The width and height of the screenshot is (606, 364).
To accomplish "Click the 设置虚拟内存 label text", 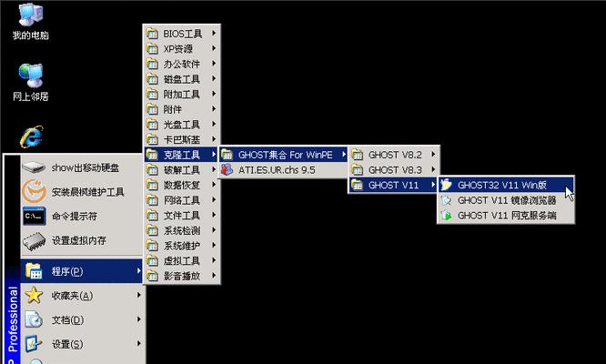I will click(79, 240).
